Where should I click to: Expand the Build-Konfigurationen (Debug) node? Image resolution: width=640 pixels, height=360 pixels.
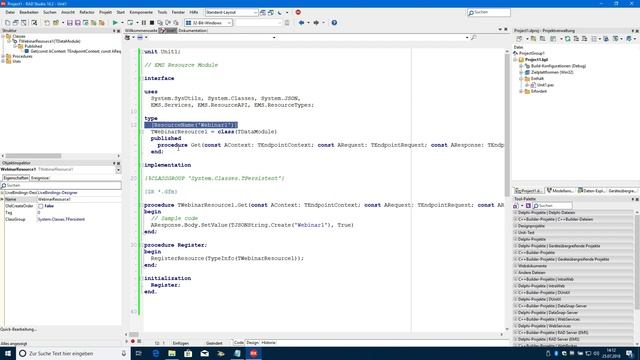(x=521, y=66)
